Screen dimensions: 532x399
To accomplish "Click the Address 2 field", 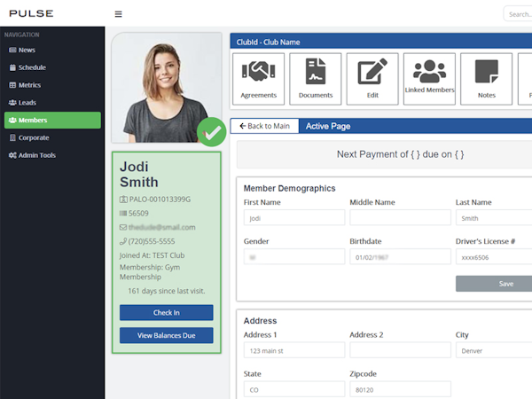I will pyautogui.click(x=401, y=350).
